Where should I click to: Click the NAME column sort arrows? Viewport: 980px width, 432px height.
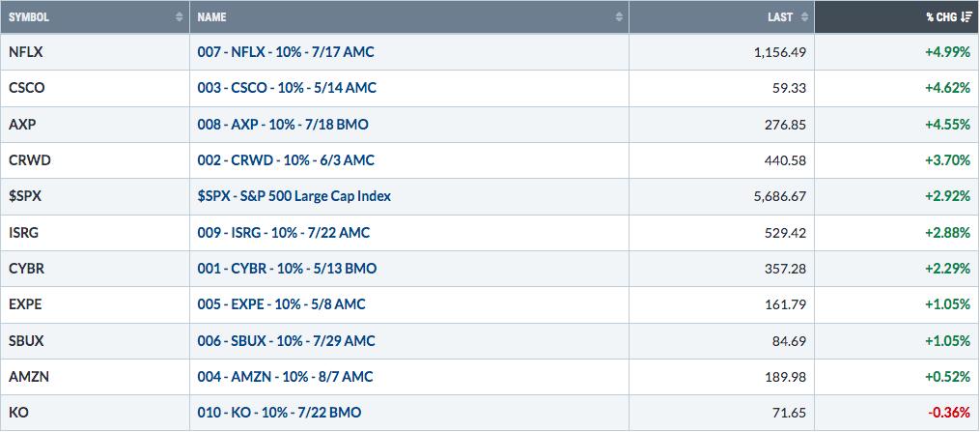coord(619,16)
